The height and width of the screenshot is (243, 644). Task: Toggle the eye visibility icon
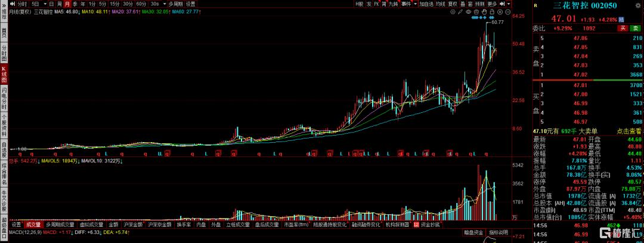(469, 12)
